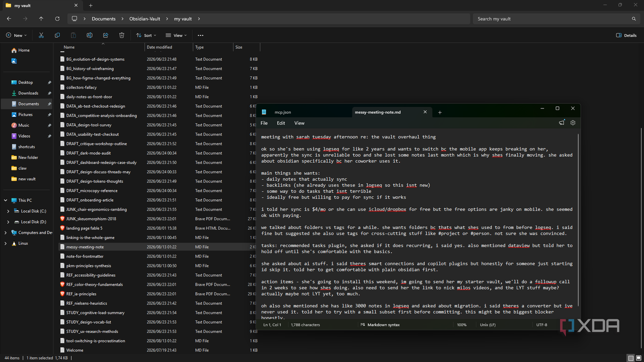The width and height of the screenshot is (644, 362).
Task: Click the Delete trash icon in File Explorer
Action: click(122, 35)
